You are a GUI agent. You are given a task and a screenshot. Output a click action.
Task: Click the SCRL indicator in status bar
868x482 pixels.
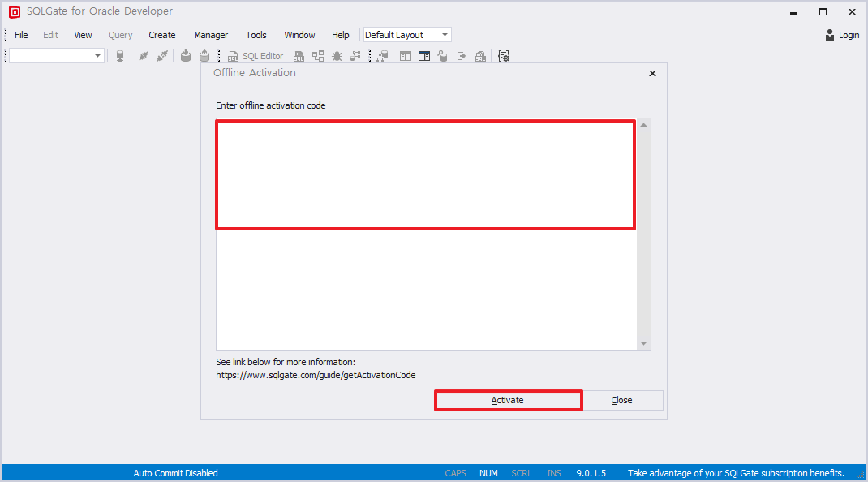click(x=522, y=473)
